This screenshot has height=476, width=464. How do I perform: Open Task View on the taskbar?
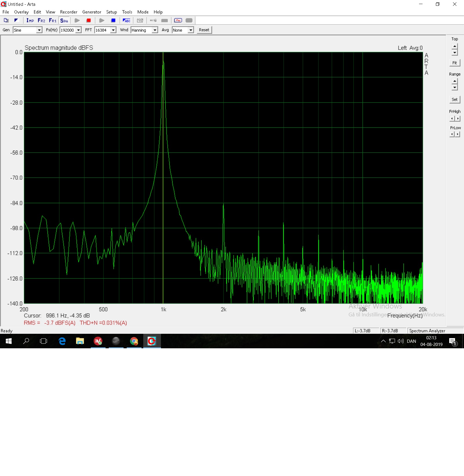(43, 341)
